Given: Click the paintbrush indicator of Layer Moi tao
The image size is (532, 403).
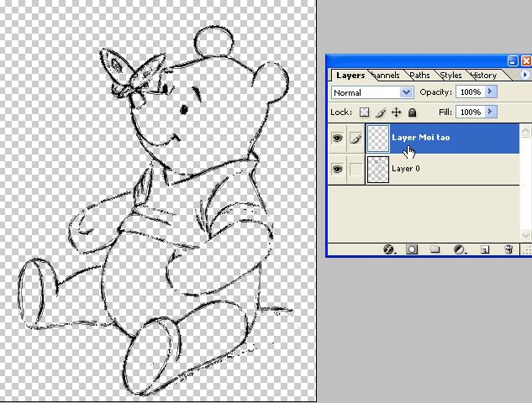Looking at the screenshot, I should pyautogui.click(x=356, y=139).
